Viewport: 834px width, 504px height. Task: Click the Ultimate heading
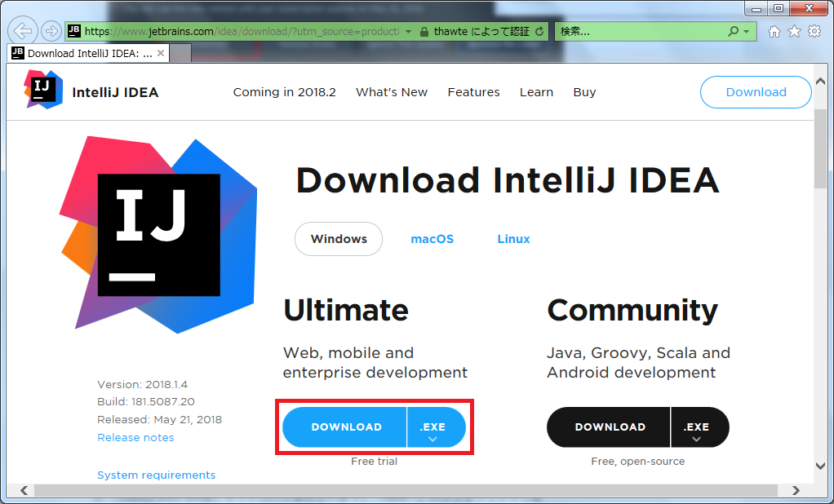(346, 310)
